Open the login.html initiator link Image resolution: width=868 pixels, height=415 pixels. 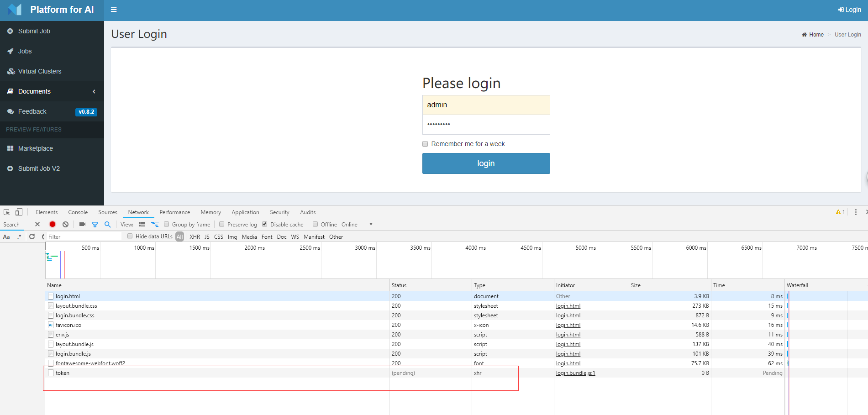568,305
